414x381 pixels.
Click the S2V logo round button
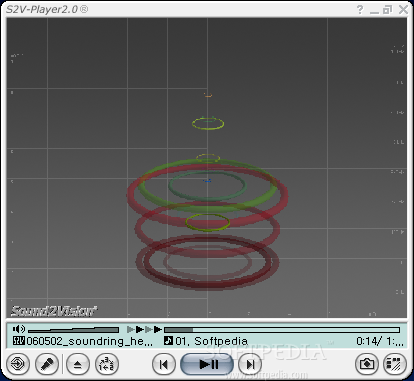pyautogui.click(x=18, y=364)
